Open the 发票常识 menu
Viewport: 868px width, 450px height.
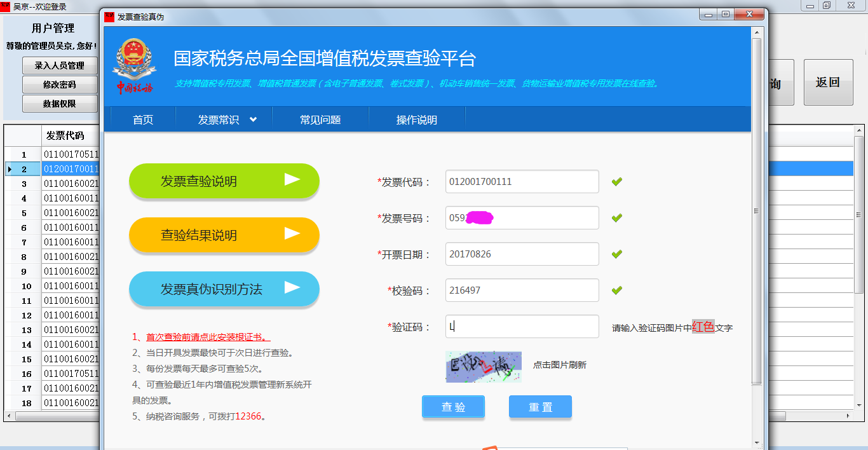coord(224,119)
